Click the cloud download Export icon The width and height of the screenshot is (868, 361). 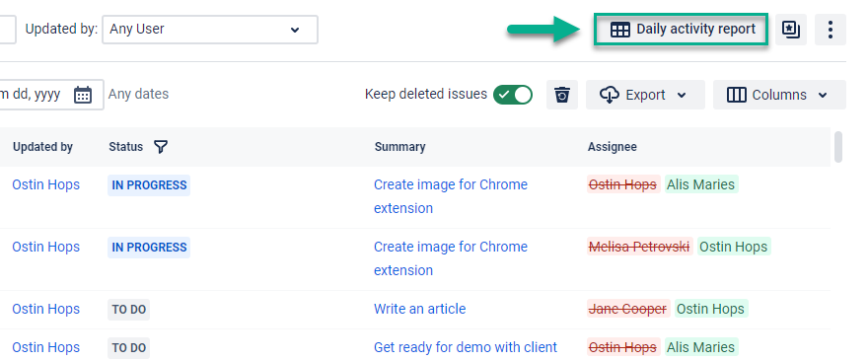(609, 95)
